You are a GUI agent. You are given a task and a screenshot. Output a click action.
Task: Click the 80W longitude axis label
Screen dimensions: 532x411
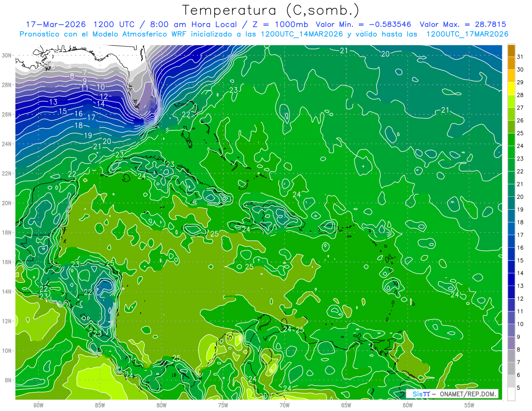[x=161, y=405]
